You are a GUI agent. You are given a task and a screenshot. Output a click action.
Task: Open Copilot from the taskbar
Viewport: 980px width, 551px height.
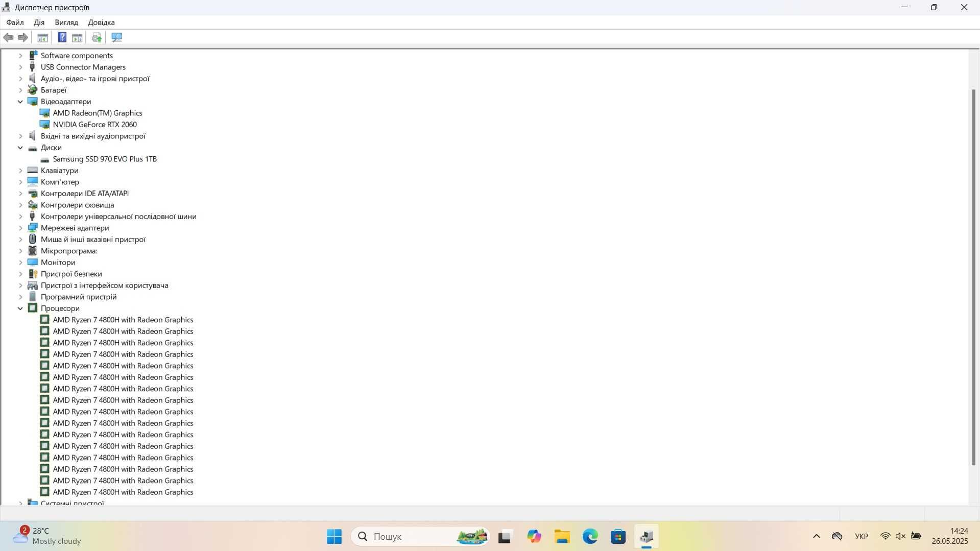point(534,536)
